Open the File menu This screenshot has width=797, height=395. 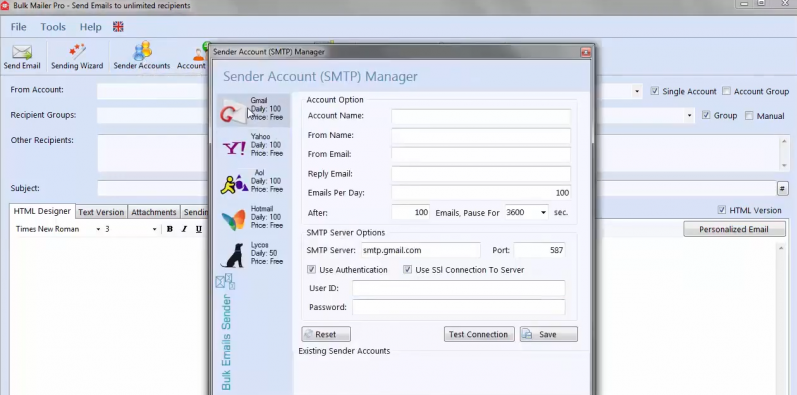pos(18,27)
